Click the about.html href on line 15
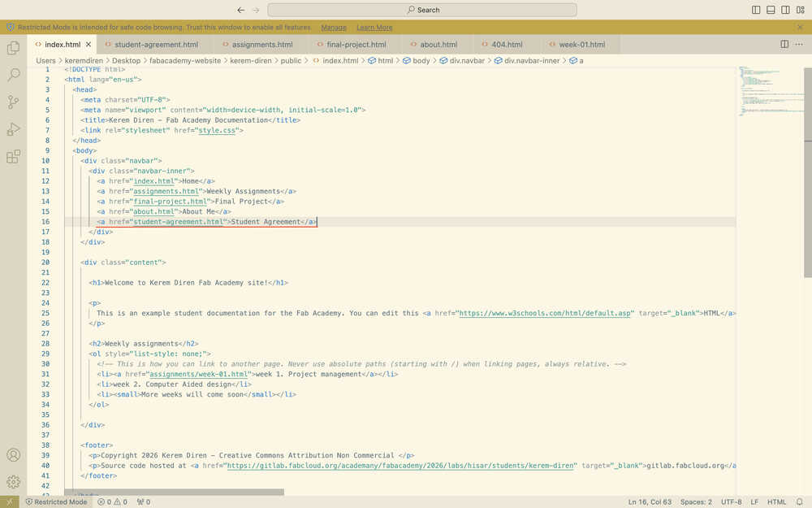This screenshot has width=812, height=508. pyautogui.click(x=153, y=211)
